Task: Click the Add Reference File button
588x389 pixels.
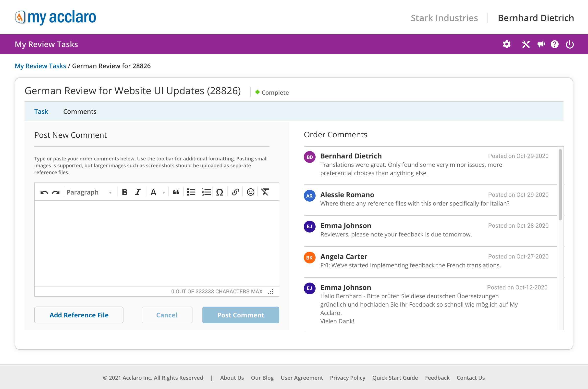Action: [x=79, y=315]
